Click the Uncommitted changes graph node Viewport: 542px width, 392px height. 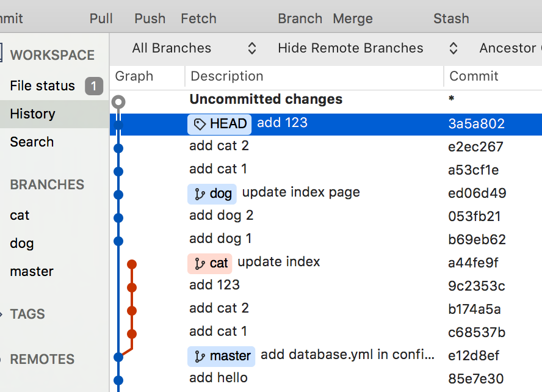pos(119,102)
